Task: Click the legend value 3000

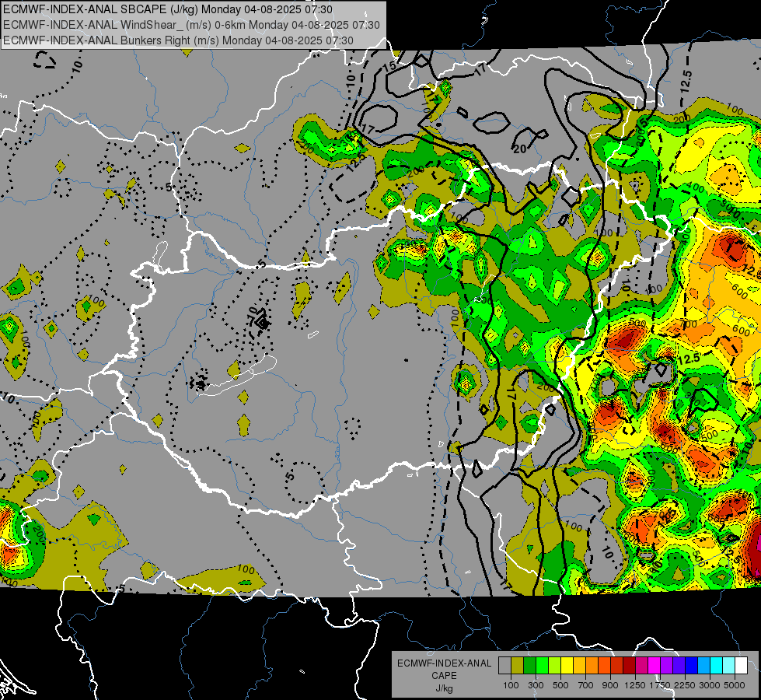Action: [710, 685]
